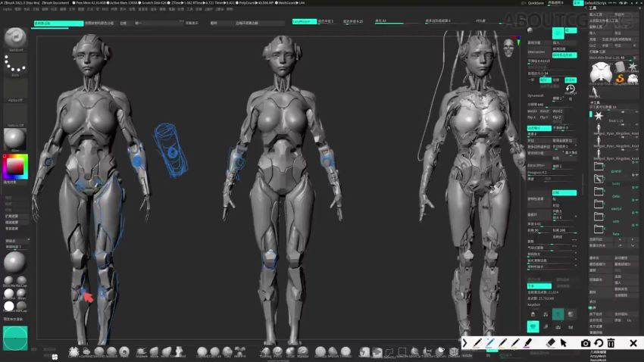Open the Texture Off thumbnail slot
The height and width of the screenshot is (362, 644).
click(15, 115)
